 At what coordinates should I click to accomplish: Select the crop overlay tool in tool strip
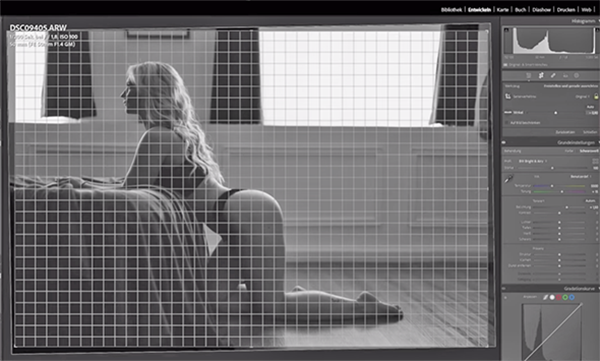pyautogui.click(x=528, y=75)
